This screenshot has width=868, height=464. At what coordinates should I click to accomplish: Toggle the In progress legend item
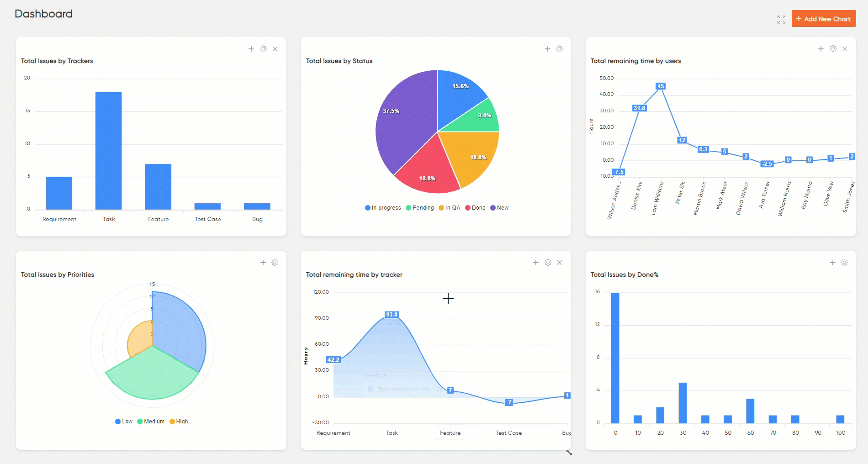coord(383,208)
